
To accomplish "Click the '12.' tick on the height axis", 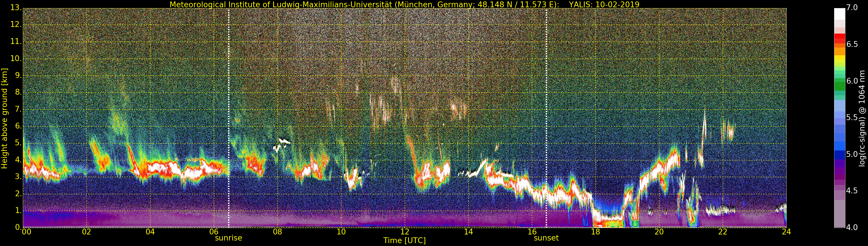I will point(16,25).
